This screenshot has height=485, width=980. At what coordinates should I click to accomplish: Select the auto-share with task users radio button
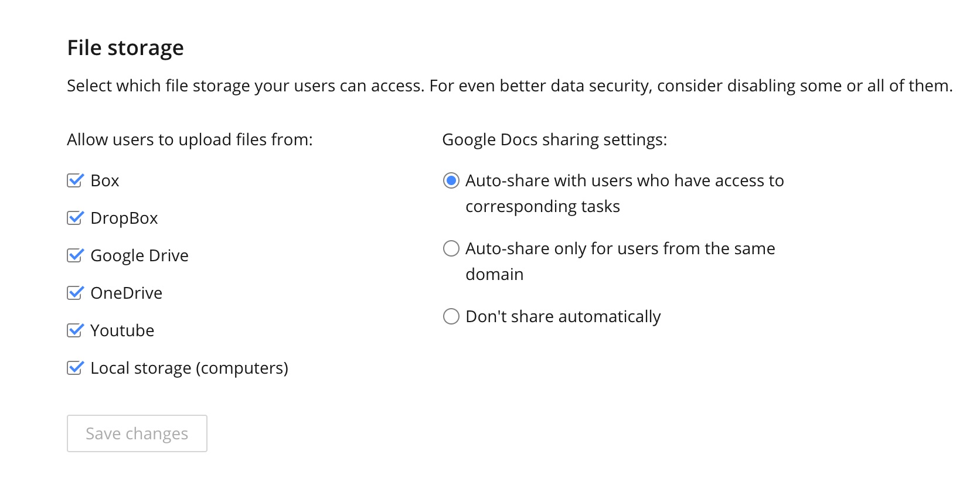pyautogui.click(x=451, y=180)
